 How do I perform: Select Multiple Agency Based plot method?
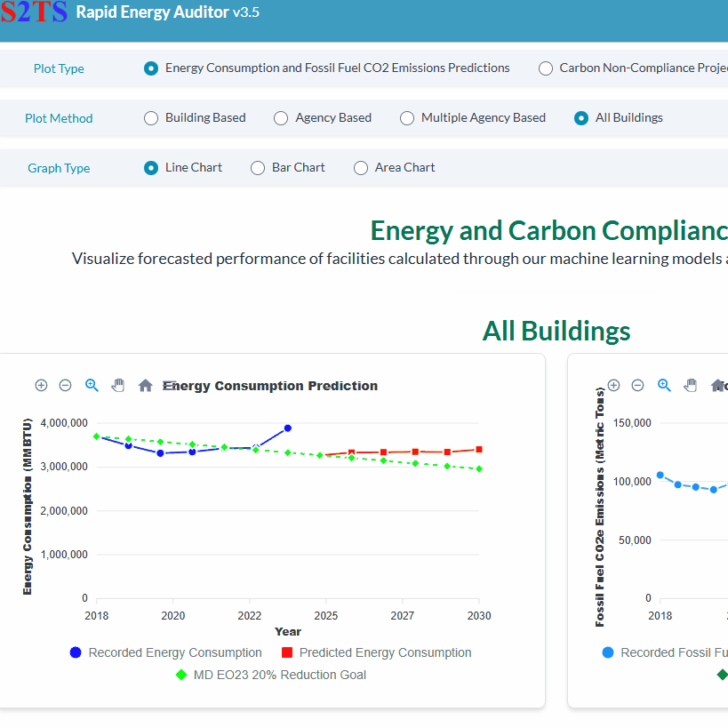click(x=407, y=118)
